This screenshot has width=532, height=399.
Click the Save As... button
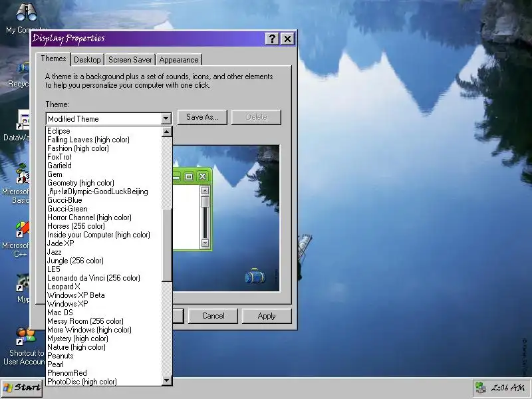click(x=202, y=117)
